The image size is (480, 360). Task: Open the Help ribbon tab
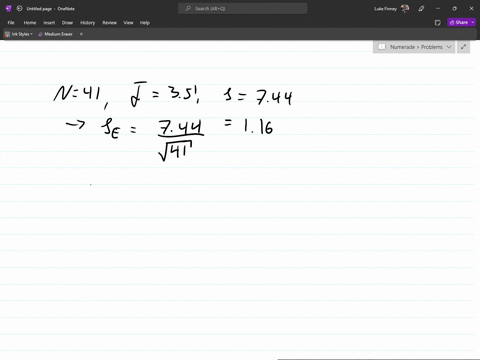[x=145, y=23]
